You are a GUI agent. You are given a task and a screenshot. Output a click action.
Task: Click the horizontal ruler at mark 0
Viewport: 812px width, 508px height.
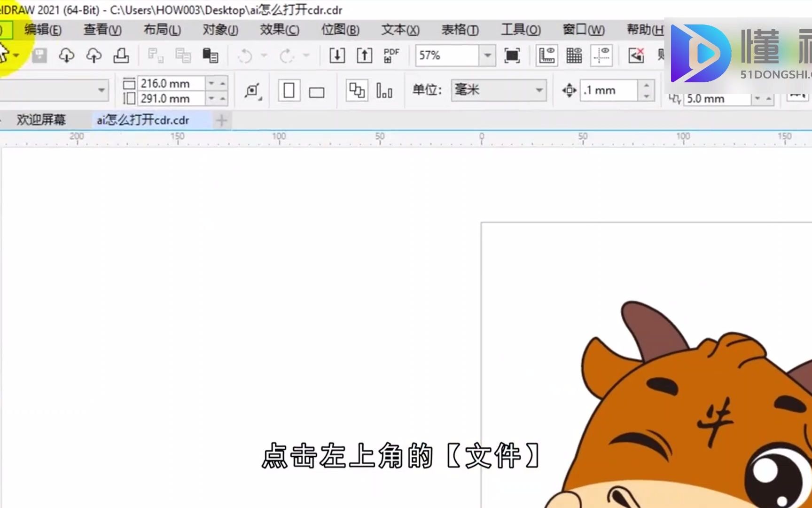[x=481, y=138]
